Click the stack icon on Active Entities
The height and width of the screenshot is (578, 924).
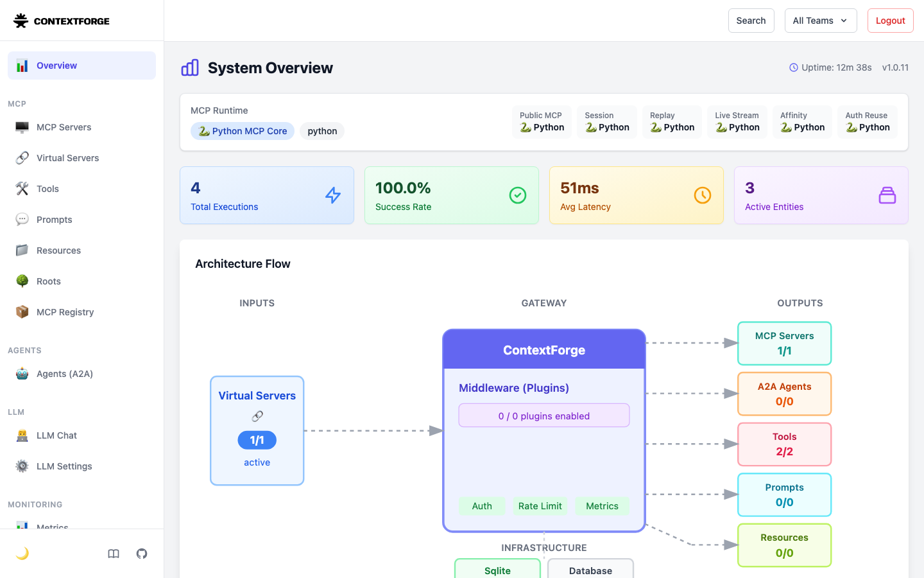point(887,195)
